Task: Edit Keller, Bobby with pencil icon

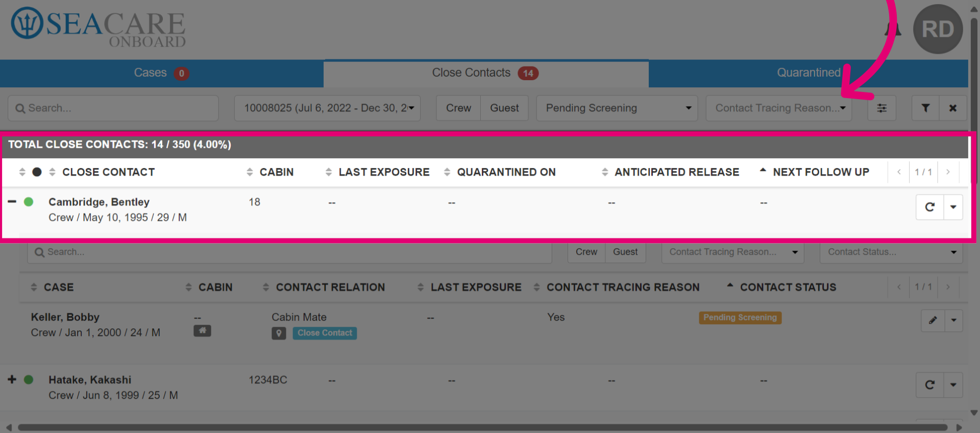Action: point(933,321)
